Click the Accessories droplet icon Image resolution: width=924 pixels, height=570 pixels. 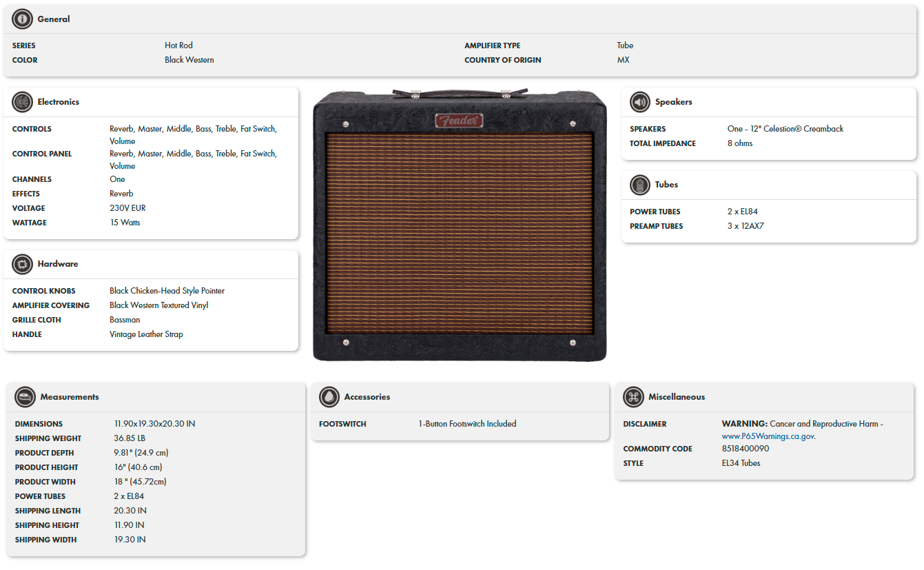[329, 397]
